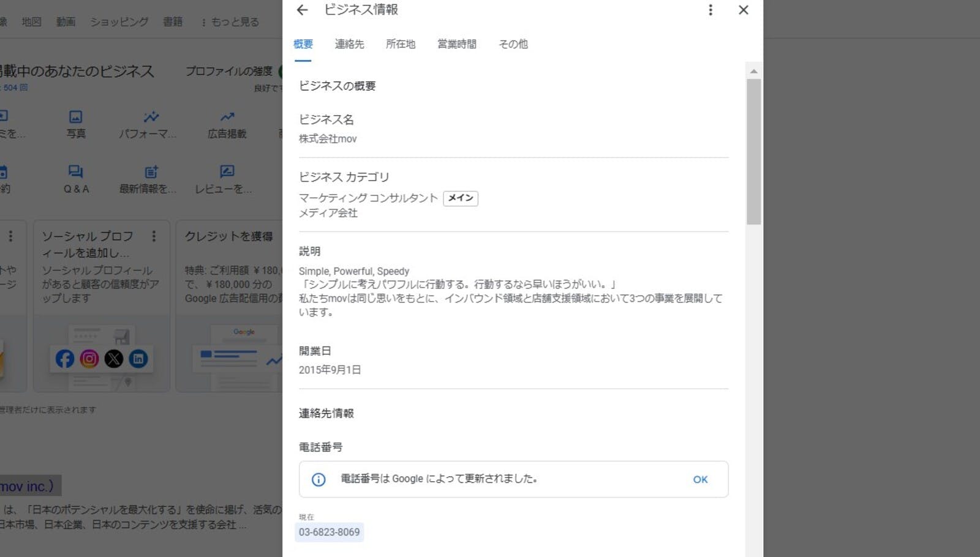The image size is (980, 557).
Task: Click the プロファイルの強度 label in background
Action: pos(229,71)
